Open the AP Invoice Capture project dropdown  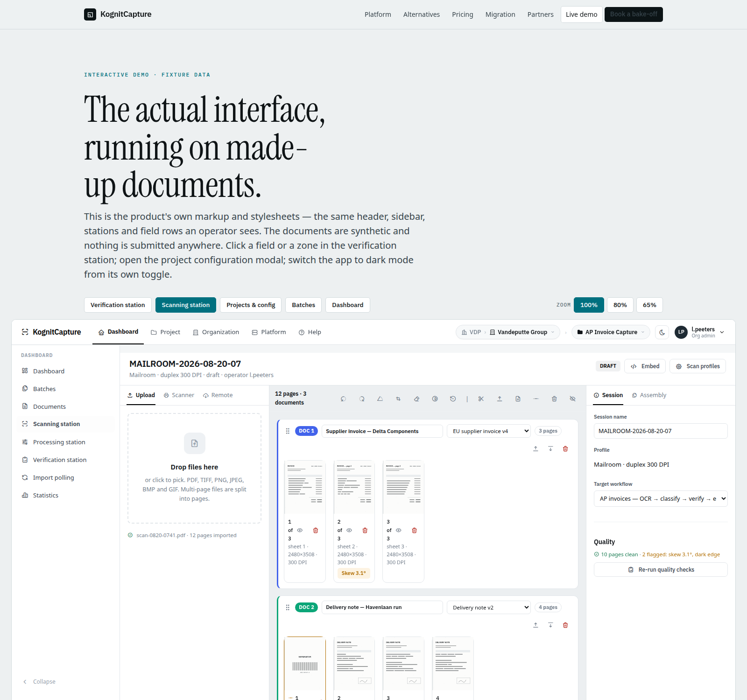[x=611, y=332]
